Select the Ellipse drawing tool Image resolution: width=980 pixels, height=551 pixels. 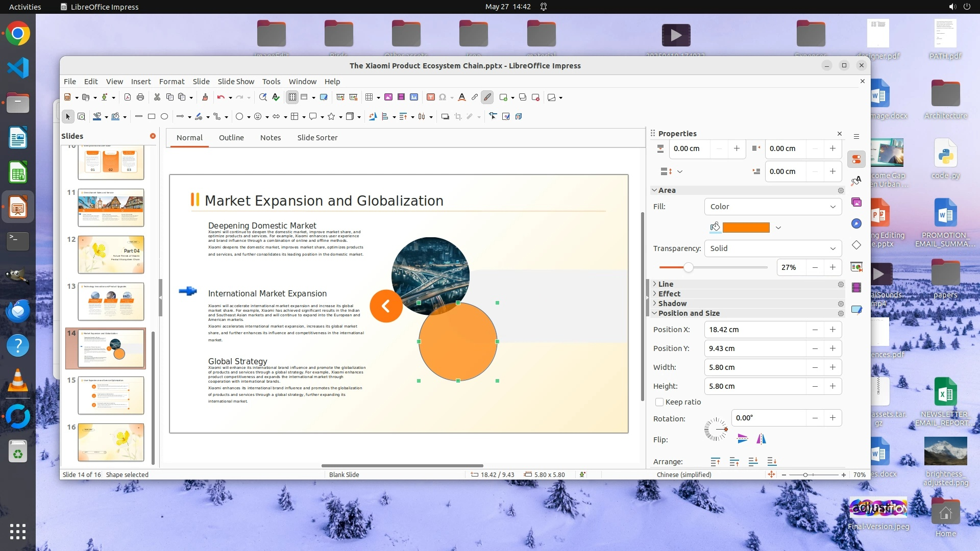pos(164,116)
